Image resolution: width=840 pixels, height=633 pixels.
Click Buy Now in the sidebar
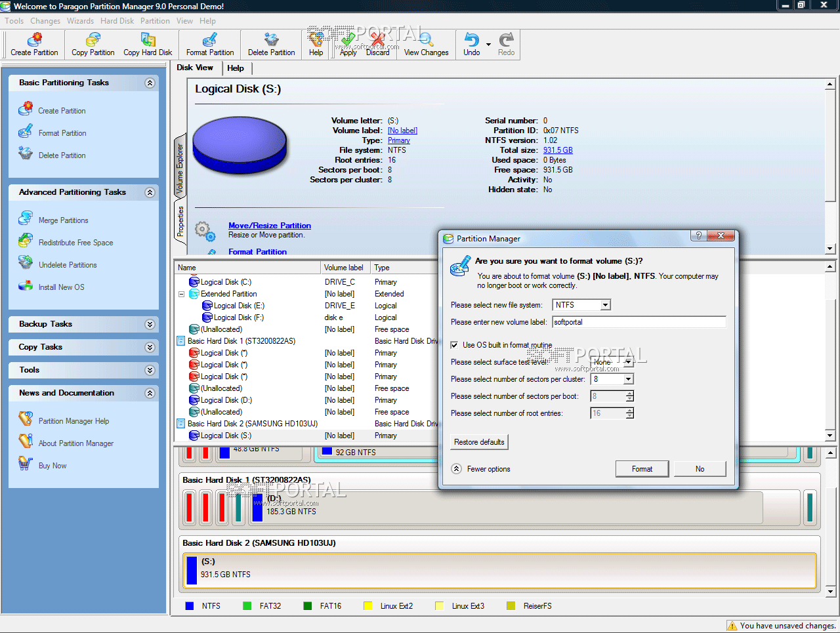point(52,466)
